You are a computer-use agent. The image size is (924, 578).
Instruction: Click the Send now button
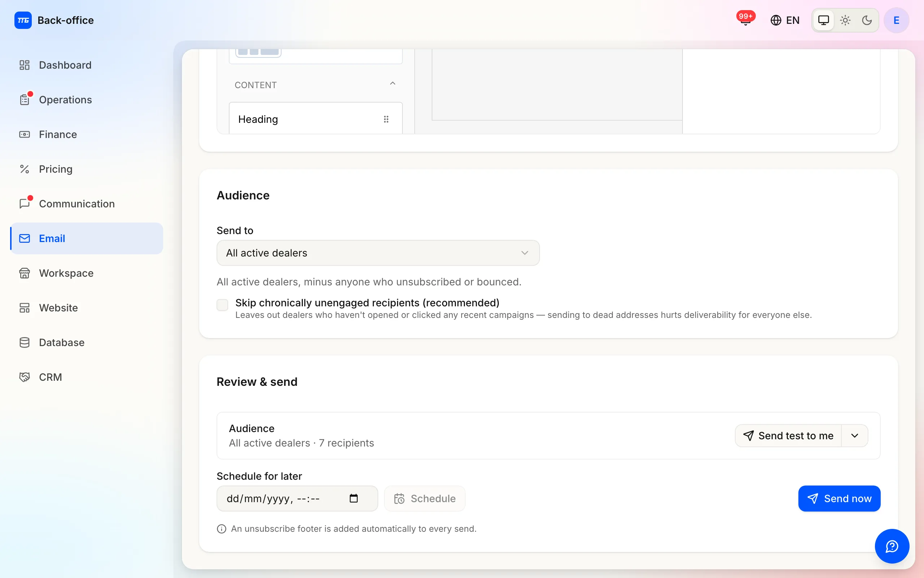(839, 499)
